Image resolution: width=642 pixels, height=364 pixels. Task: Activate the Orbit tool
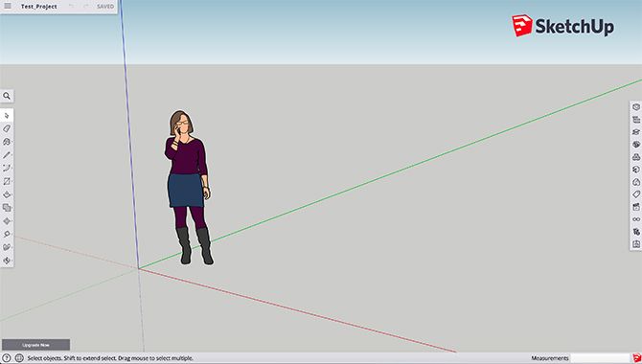[x=7, y=261]
